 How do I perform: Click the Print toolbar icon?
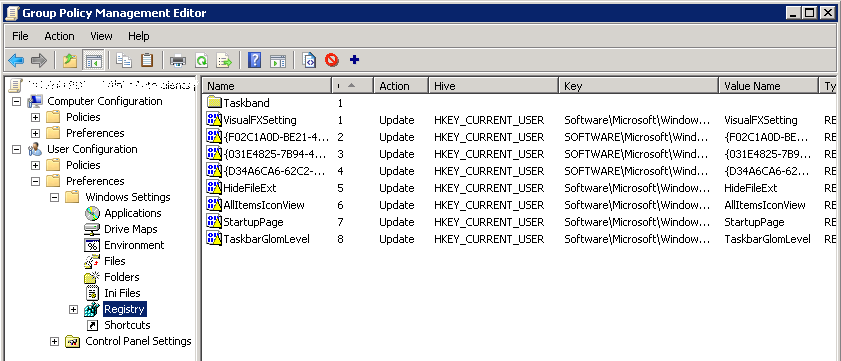coord(178,61)
